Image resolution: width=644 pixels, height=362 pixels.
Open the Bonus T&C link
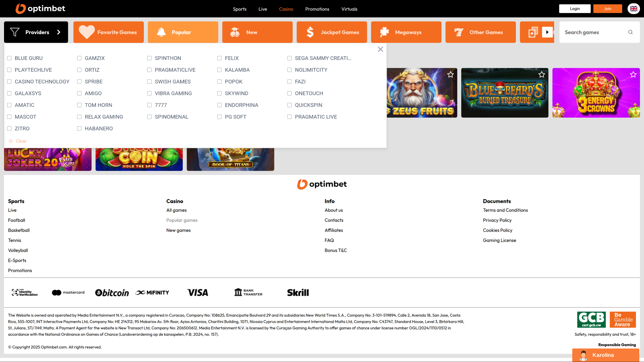336,250
